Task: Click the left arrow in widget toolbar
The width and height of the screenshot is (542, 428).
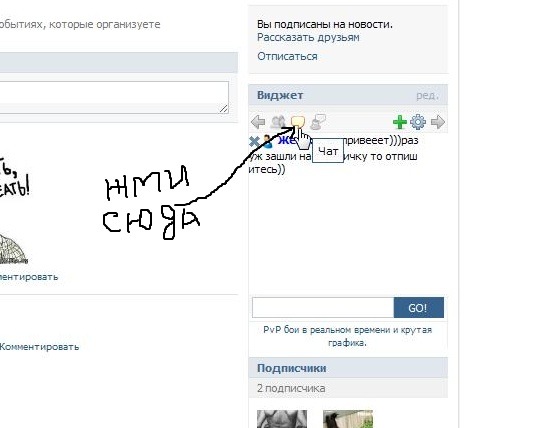Action: (258, 122)
